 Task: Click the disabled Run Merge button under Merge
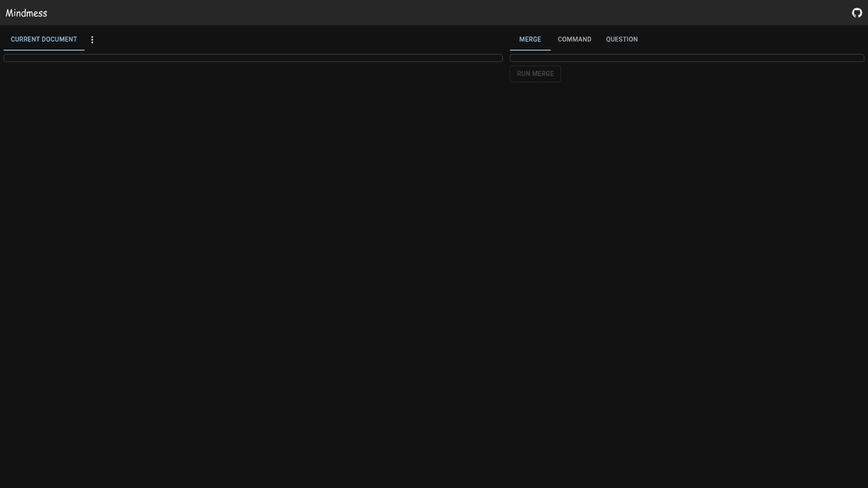click(535, 74)
